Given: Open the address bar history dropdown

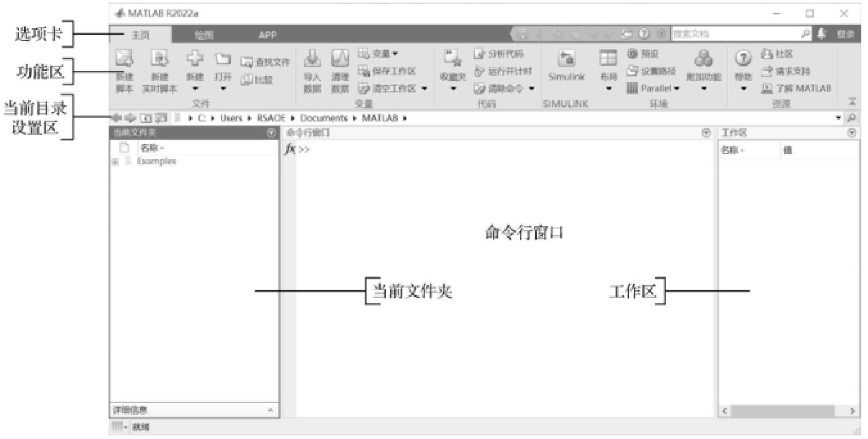Looking at the screenshot, I should (838, 118).
